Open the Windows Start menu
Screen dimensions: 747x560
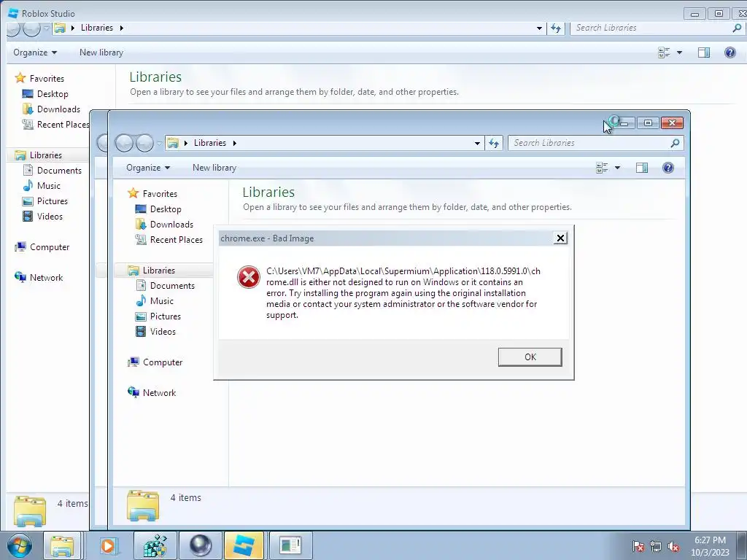point(20,545)
